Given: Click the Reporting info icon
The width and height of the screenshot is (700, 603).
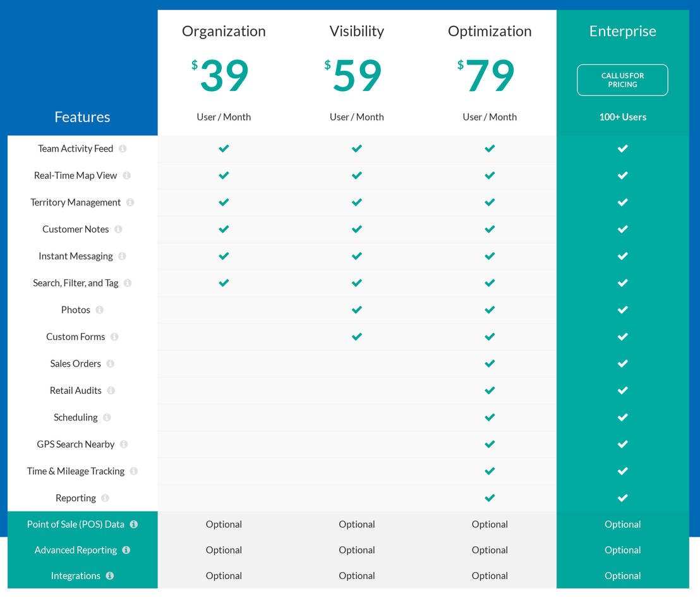Looking at the screenshot, I should click(x=106, y=497).
